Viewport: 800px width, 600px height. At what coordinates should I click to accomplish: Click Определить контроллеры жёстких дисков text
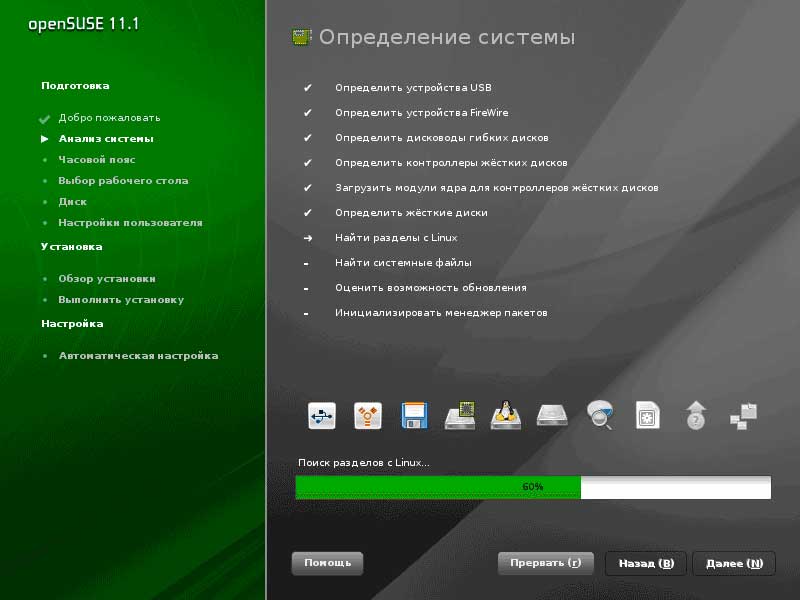tap(451, 163)
